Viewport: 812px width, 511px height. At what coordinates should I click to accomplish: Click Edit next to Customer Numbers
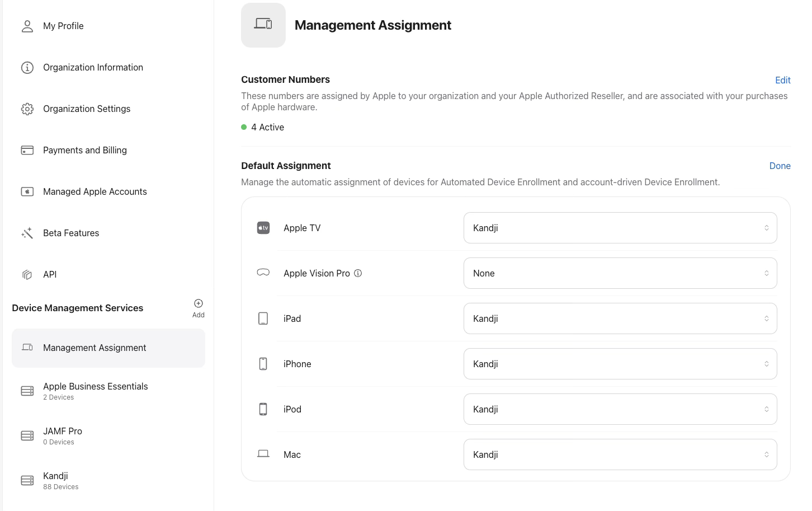783,80
